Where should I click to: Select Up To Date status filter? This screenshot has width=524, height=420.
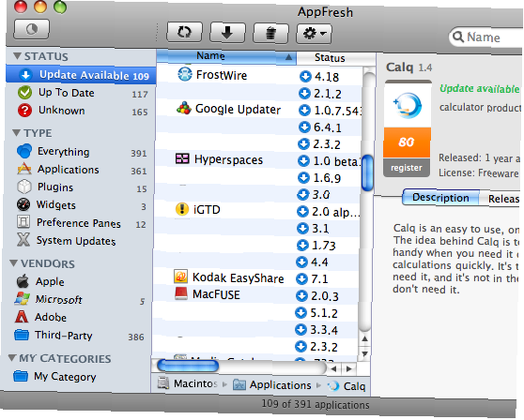tap(80, 93)
